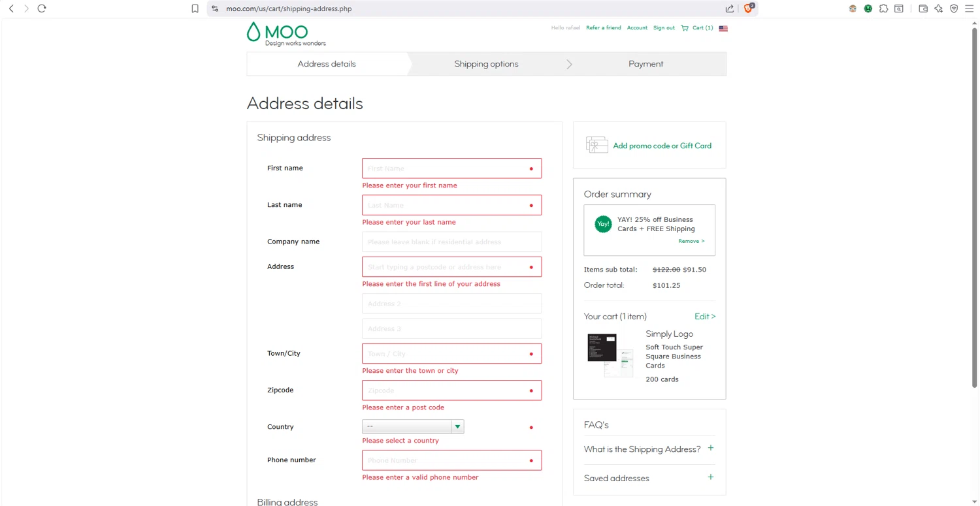Screen dimensions: 980x506
Task: Click the share page icon
Action: tap(730, 8)
